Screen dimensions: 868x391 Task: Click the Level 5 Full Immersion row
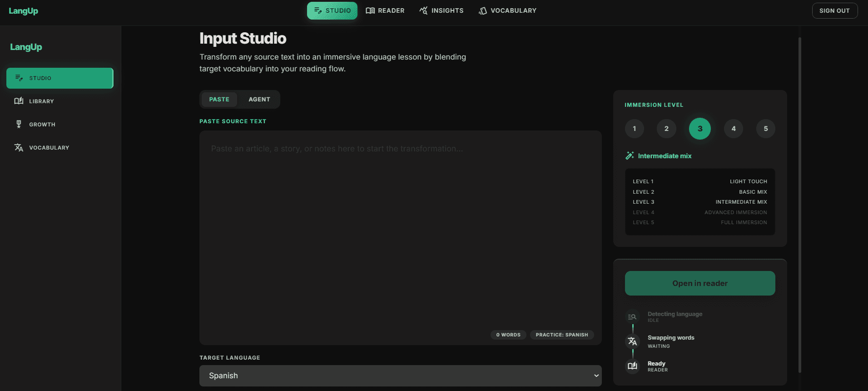click(700, 222)
